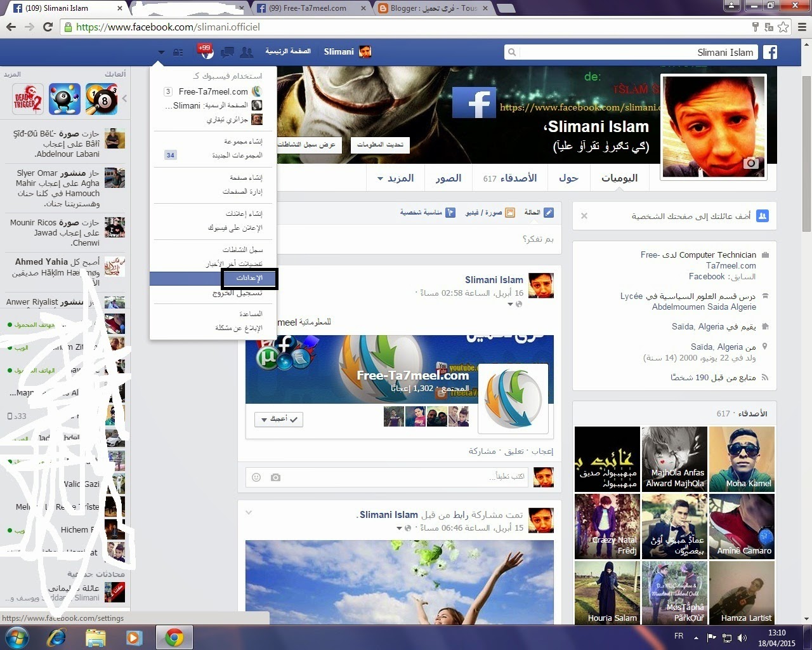Dismiss the add family suggestion card
Image resolution: width=812 pixels, height=650 pixels.
[584, 216]
